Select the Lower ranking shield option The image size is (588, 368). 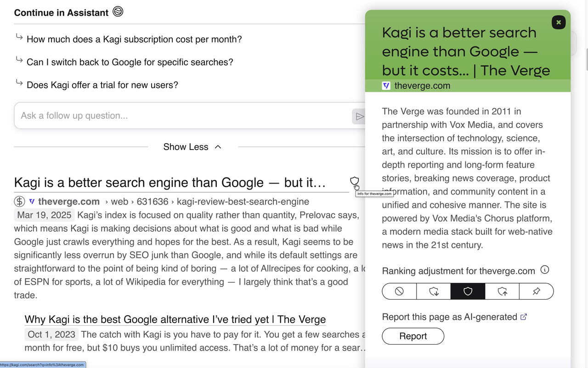pos(434,291)
